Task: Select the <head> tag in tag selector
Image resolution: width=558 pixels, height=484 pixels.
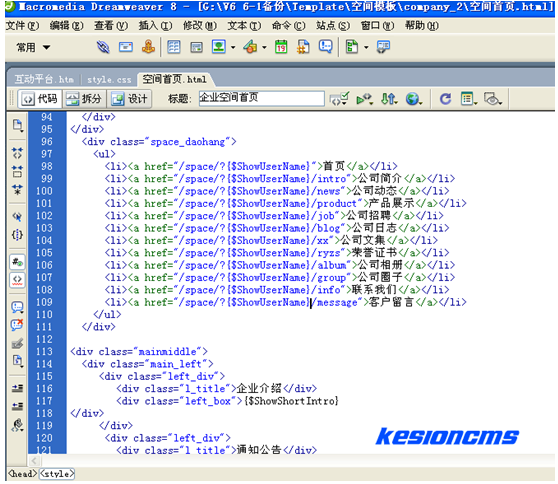Action: 22,474
